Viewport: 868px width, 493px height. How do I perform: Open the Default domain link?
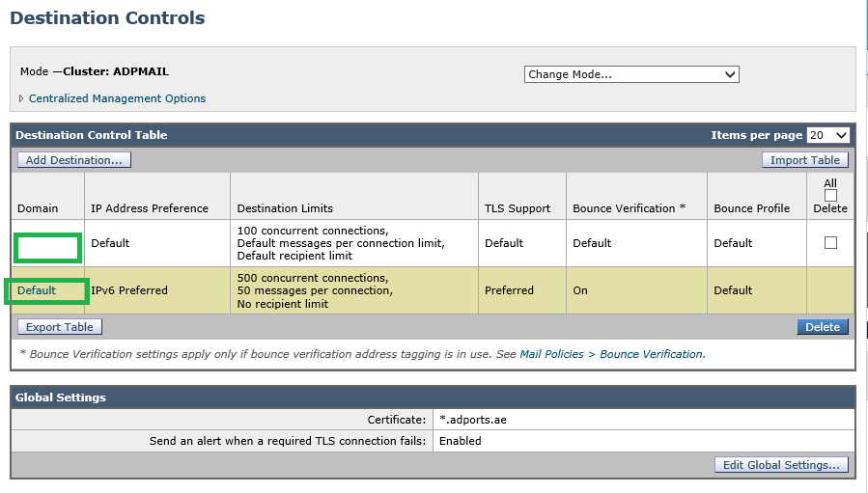tap(37, 290)
